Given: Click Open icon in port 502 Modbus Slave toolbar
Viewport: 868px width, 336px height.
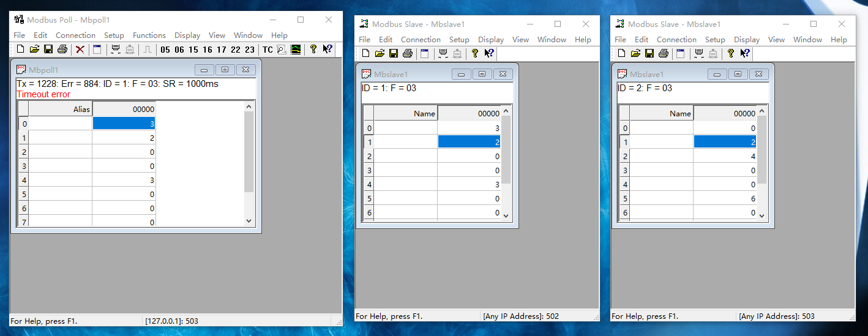Looking at the screenshot, I should point(380,53).
